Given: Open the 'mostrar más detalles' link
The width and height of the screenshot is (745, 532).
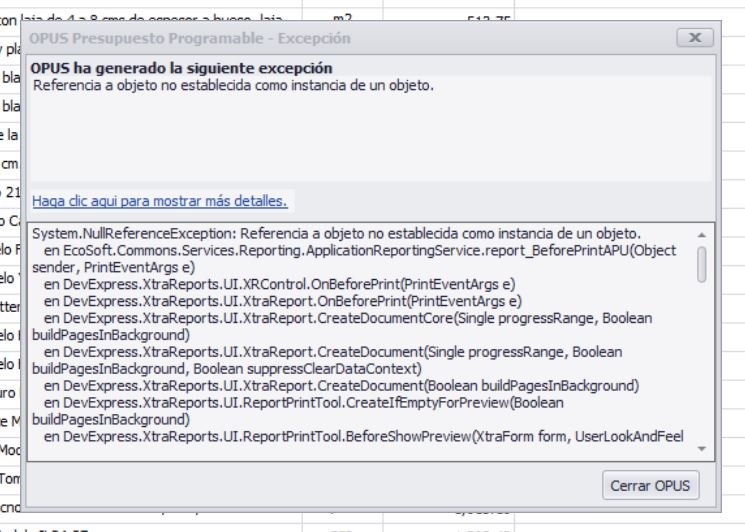Looking at the screenshot, I should (x=160, y=201).
